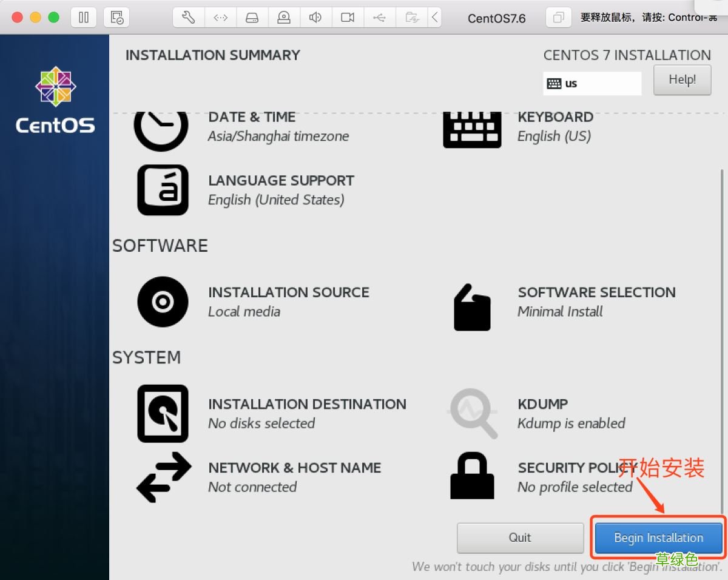Select the Installation Destination disk icon
The width and height of the screenshot is (728, 580).
tap(162, 413)
